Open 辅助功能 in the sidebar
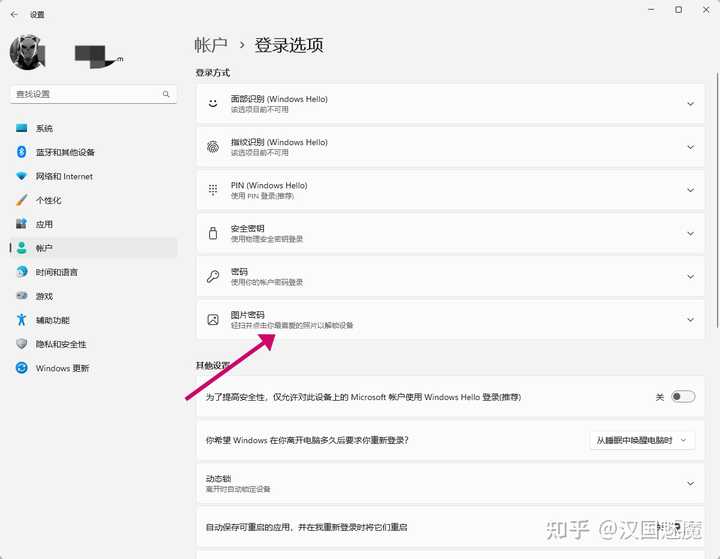Image resolution: width=720 pixels, height=559 pixels. [93, 320]
